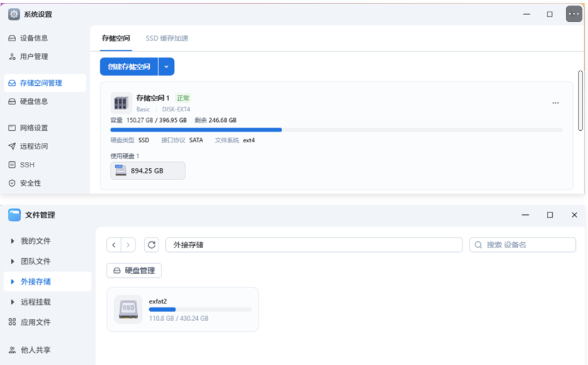Select 外接存储 in file manager
Screen dimensions: 588x365
coord(48,282)
